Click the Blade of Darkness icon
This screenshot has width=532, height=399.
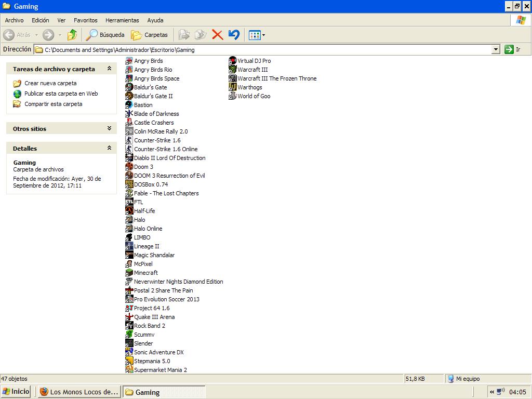coord(129,114)
